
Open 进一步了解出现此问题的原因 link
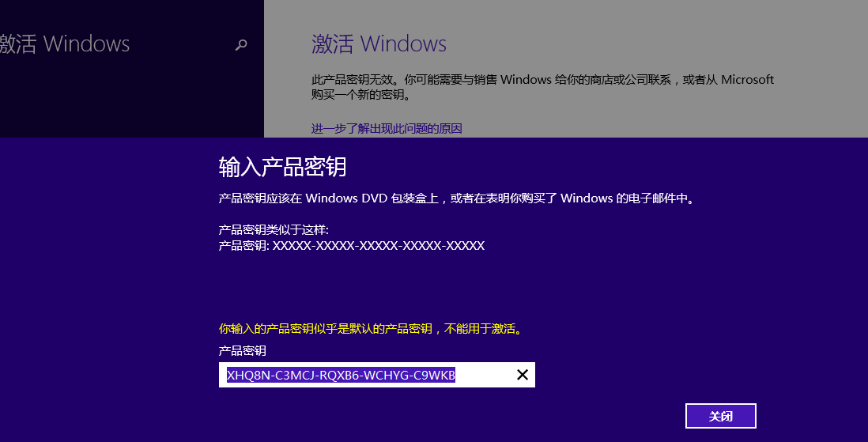[387, 129]
